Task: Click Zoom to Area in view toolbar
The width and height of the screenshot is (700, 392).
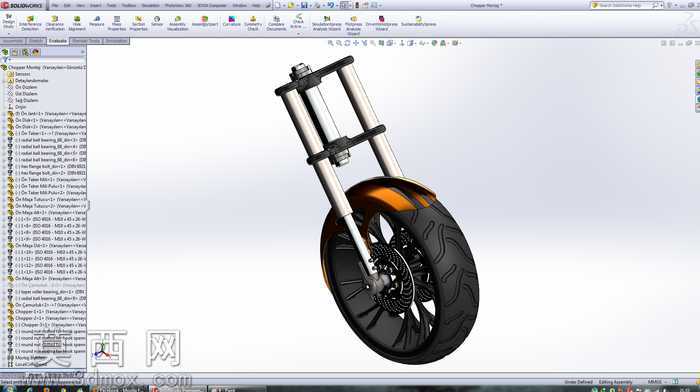Action: [339, 43]
